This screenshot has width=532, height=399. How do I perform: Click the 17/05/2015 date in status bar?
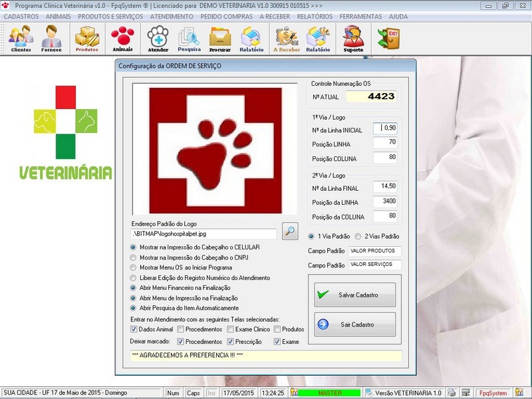coord(239,393)
